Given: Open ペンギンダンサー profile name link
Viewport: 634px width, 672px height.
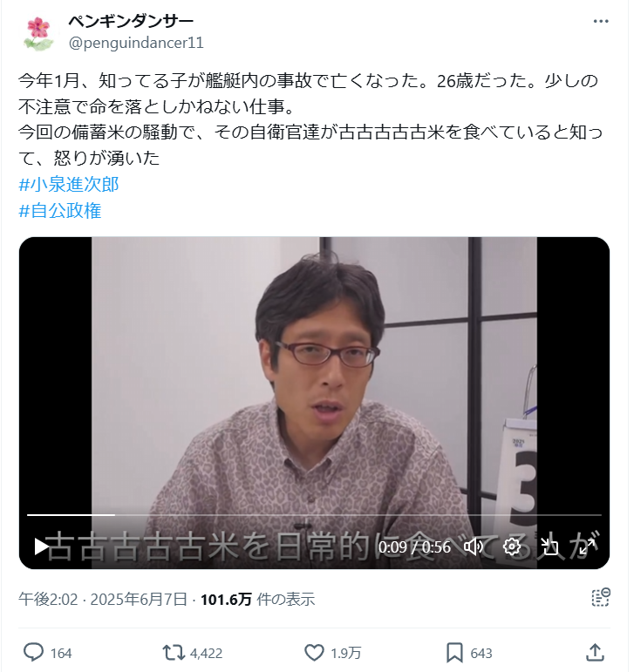Looking at the screenshot, I should click(131, 21).
